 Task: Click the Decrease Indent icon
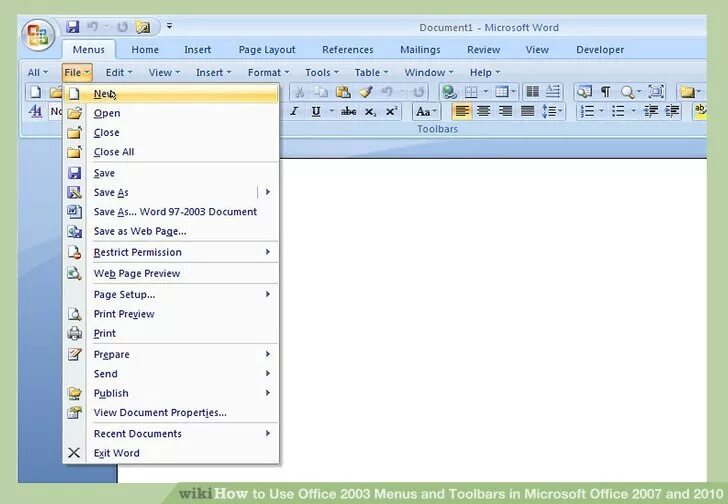pyautogui.click(x=651, y=111)
